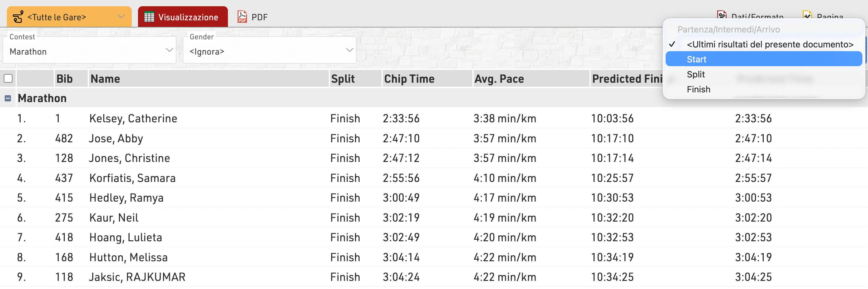Image resolution: width=868 pixels, height=289 pixels.
Task: Collapse the Marathon results group
Action: (8, 98)
